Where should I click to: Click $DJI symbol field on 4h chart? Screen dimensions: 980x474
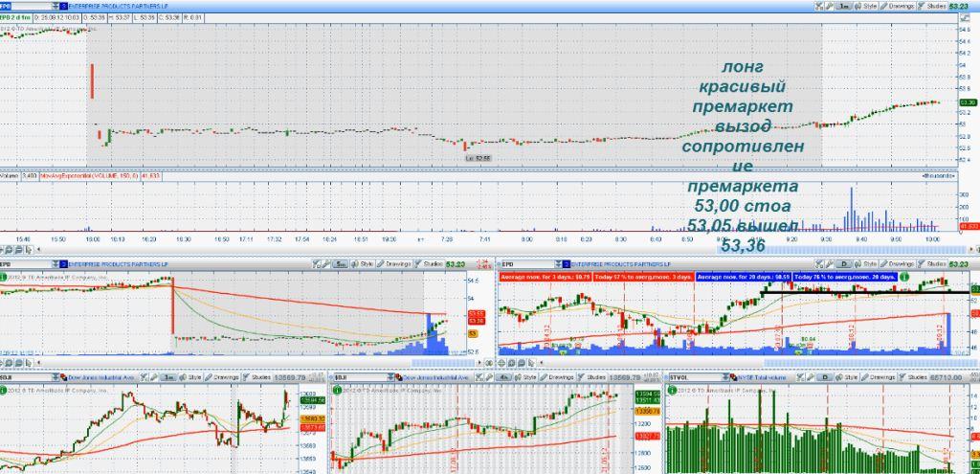click(361, 377)
